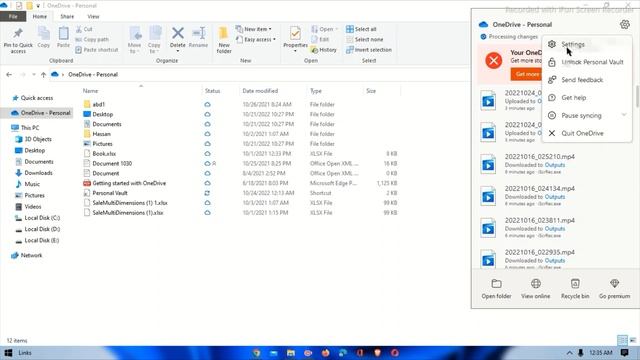Select 3D Objects in navigation pane
Image resolution: width=640 pixels, height=360 pixels.
pyautogui.click(x=33, y=139)
